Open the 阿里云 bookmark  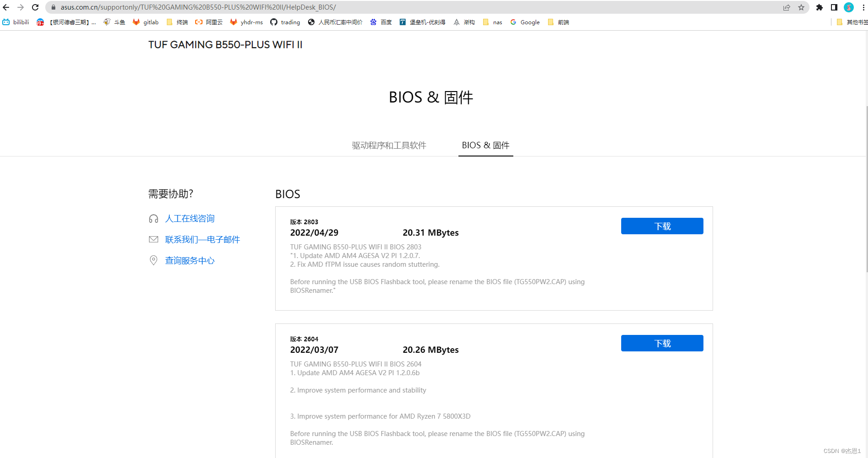coord(209,22)
